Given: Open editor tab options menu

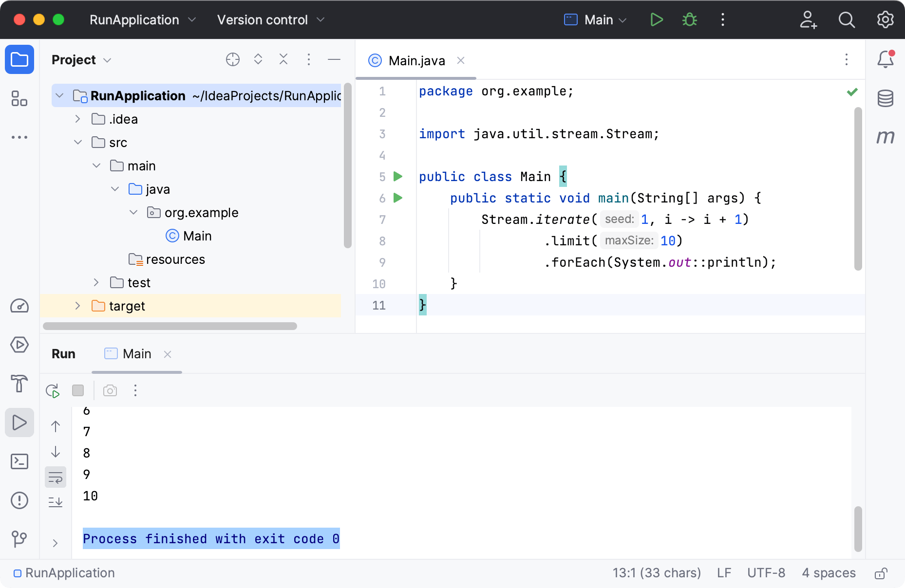Looking at the screenshot, I should [847, 59].
